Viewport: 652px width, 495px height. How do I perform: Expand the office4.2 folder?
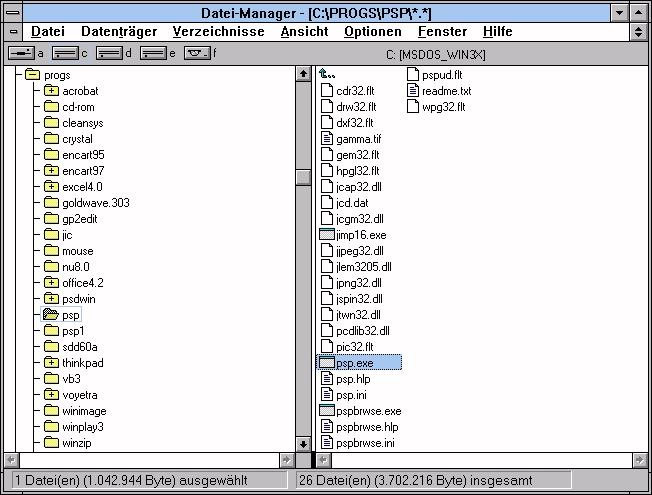(x=51, y=283)
